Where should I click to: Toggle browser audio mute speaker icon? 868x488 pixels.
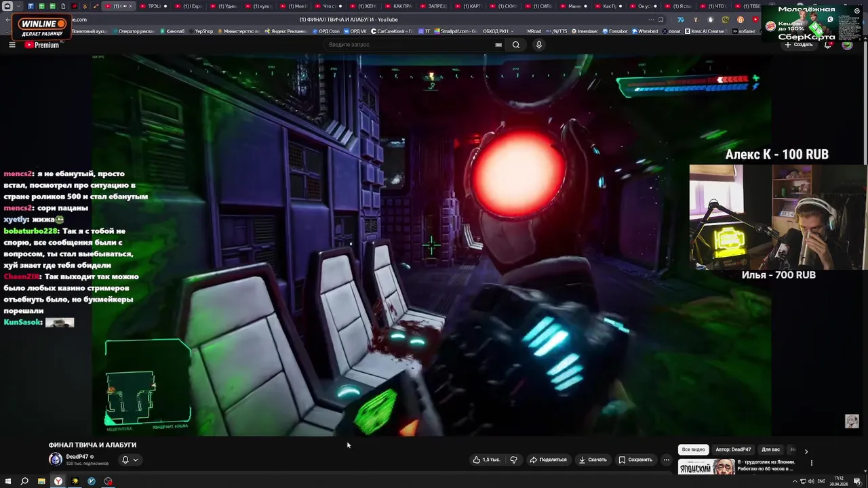[8, 6]
